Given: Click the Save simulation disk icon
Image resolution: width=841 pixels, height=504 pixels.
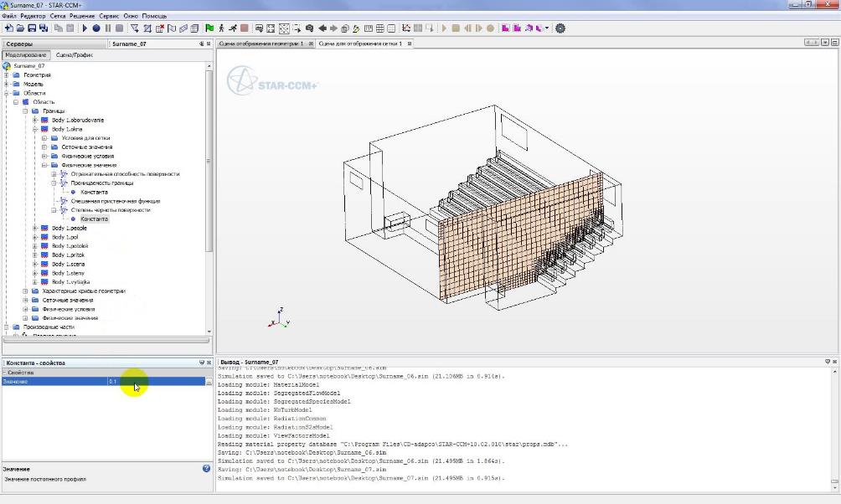Looking at the screenshot, I should [32, 28].
